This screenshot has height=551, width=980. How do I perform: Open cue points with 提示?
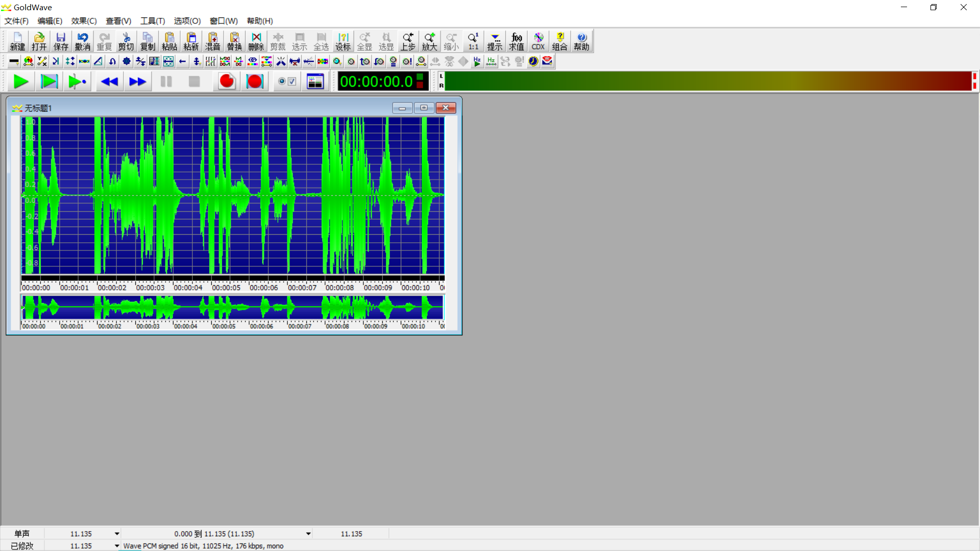point(495,41)
